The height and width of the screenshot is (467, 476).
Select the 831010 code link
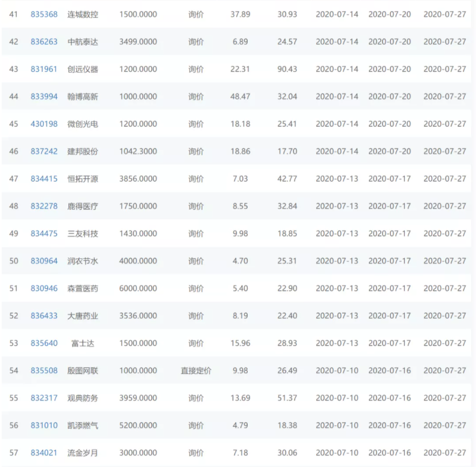click(44, 426)
